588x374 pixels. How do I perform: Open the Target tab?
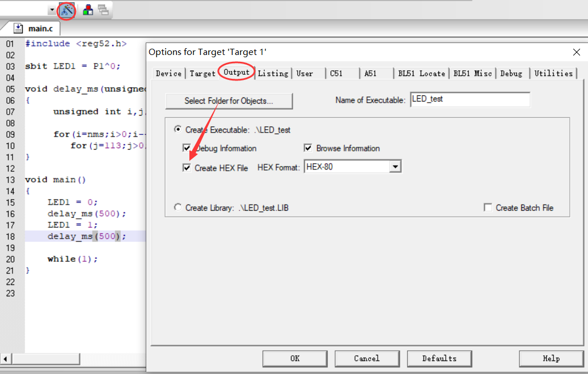pyautogui.click(x=202, y=74)
